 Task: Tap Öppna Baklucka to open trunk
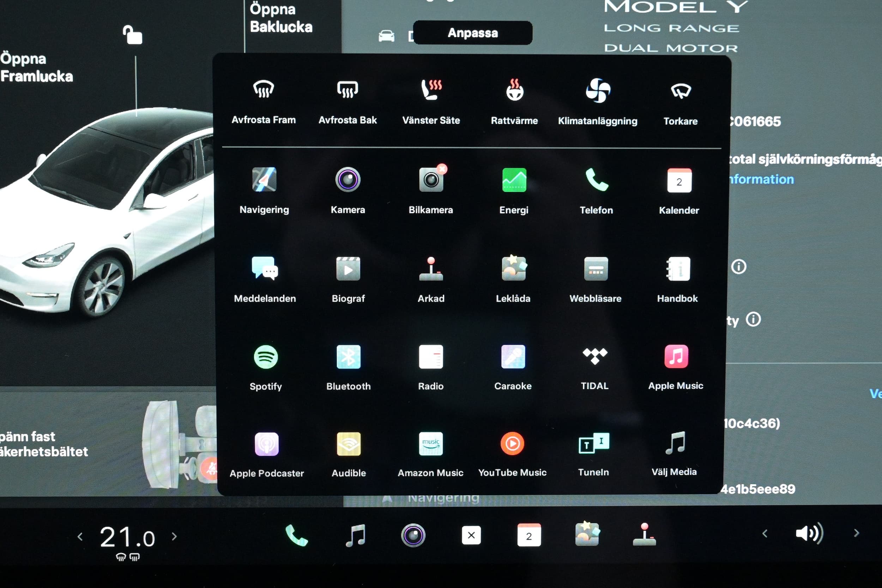(280, 18)
